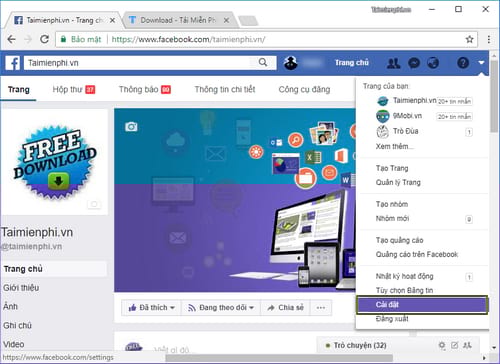The image size is (500, 364).
Task: Click the Free Download profile picture
Action: 55,162
